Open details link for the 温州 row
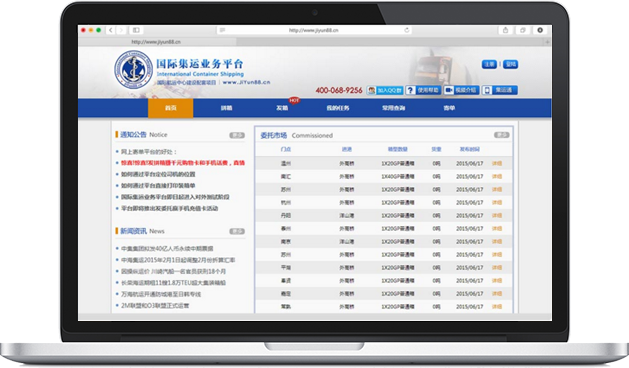 coord(497,164)
